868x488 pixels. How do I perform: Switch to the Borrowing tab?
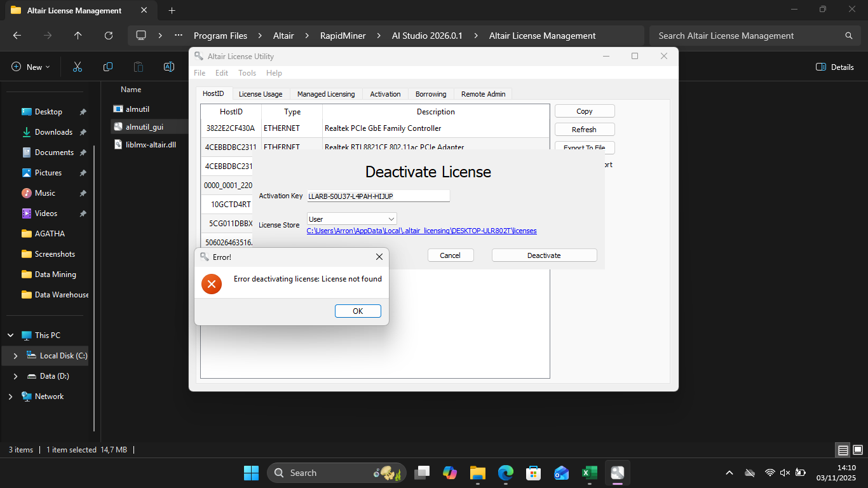coord(431,93)
